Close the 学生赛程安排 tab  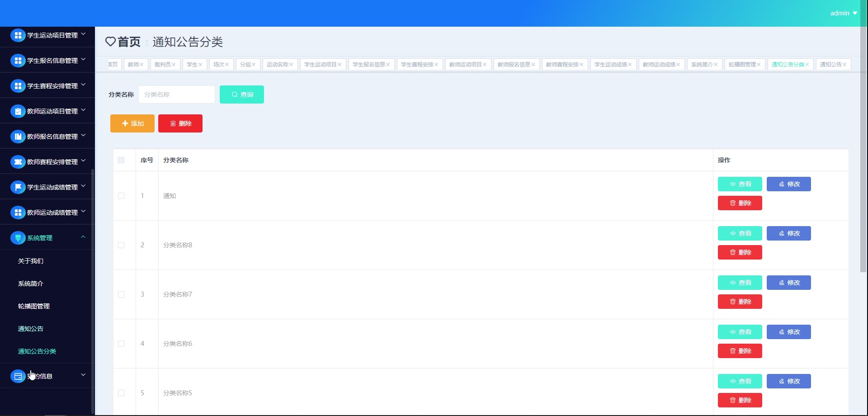436,65
